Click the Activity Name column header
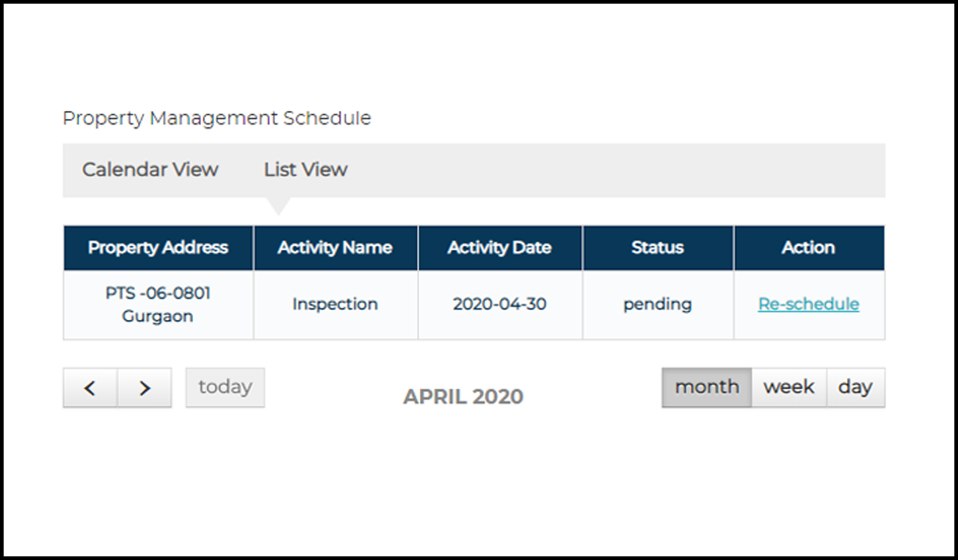The width and height of the screenshot is (958, 560). coord(335,248)
